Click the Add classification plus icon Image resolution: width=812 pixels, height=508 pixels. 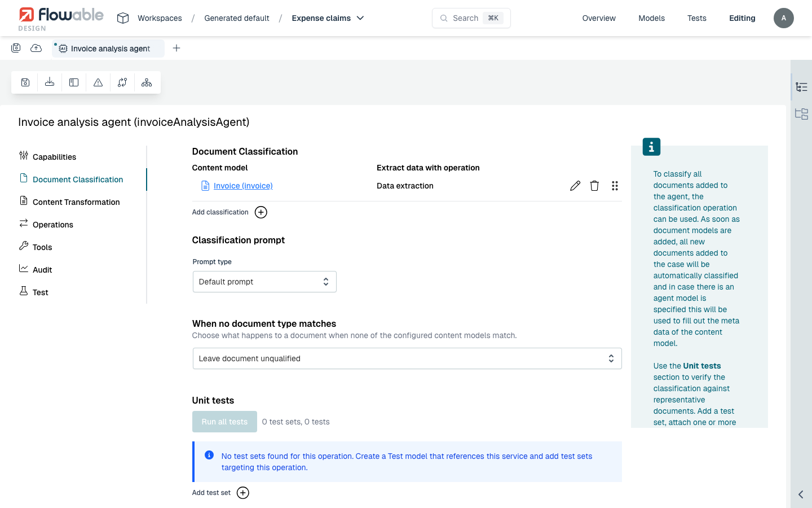click(x=261, y=212)
